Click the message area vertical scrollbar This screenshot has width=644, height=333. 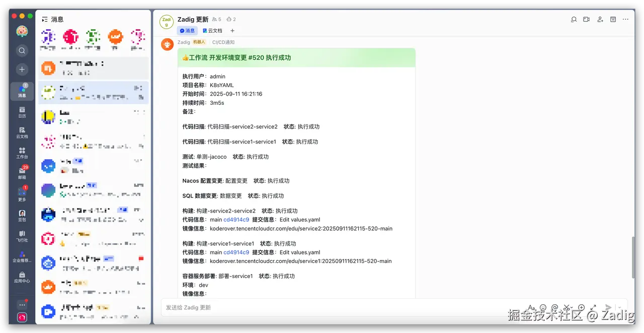[633, 256]
